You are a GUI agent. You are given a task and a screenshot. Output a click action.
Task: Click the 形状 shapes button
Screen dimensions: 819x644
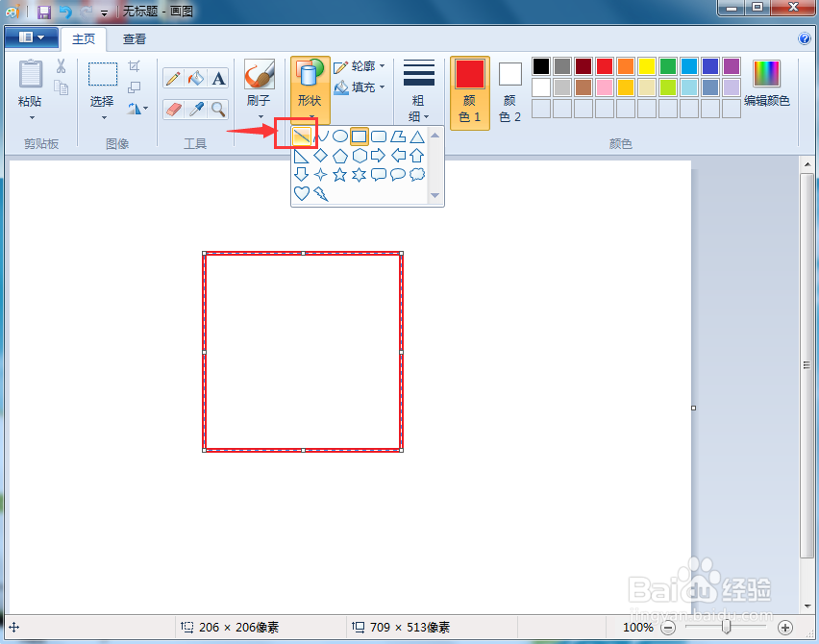tap(310, 89)
